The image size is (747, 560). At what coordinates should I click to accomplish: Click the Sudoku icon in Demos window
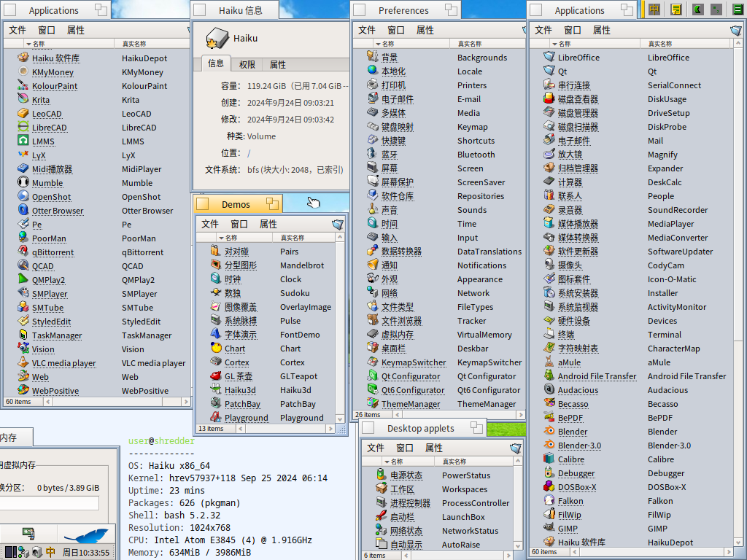pos(216,292)
